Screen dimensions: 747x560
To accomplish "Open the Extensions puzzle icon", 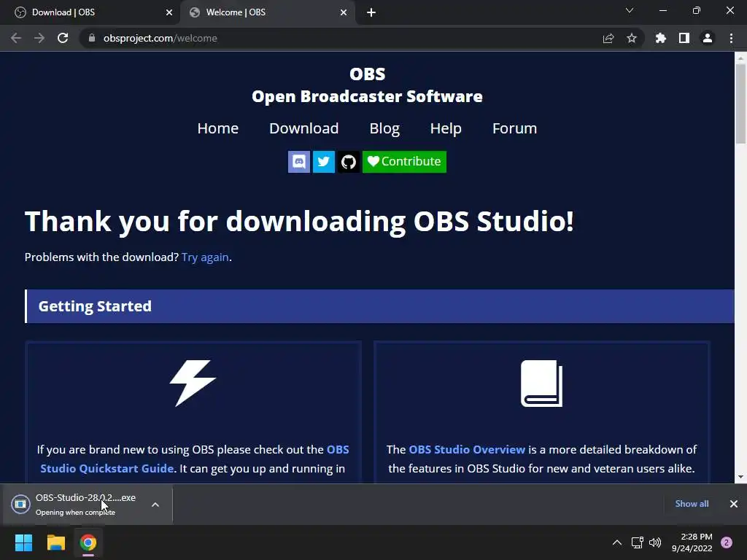I will coord(661,38).
